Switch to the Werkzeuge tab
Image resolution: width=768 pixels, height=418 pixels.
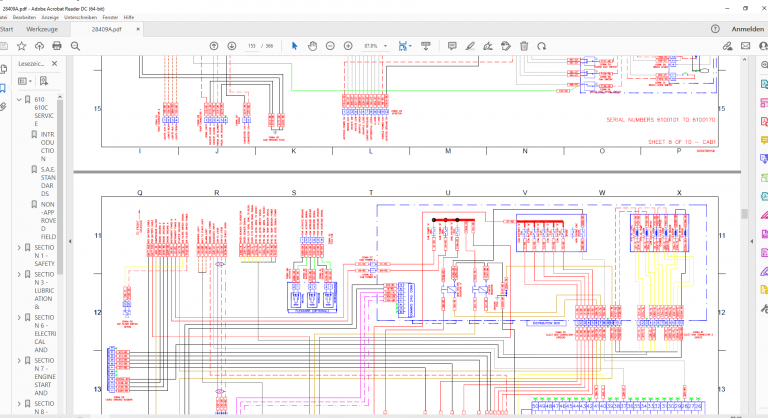pyautogui.click(x=41, y=30)
